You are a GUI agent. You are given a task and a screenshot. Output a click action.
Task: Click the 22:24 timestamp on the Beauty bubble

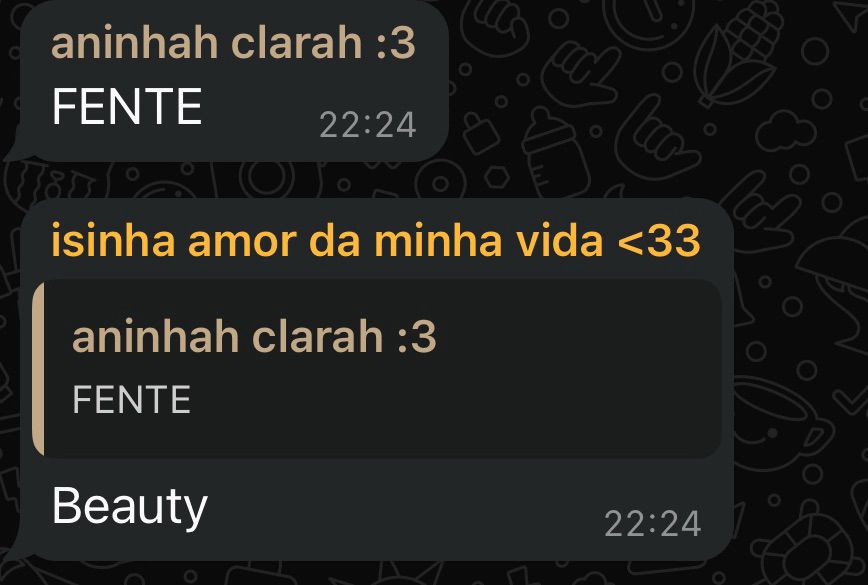653,523
